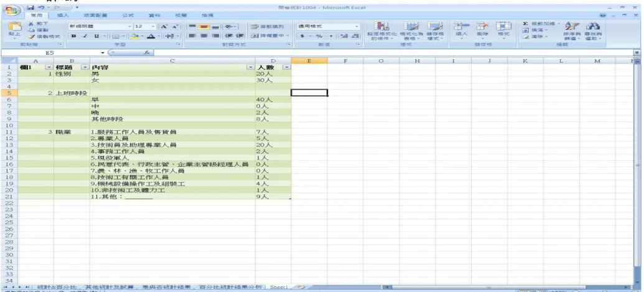The image size is (644, 292).
Task: Apply font color swatch
Action: coord(151,36)
